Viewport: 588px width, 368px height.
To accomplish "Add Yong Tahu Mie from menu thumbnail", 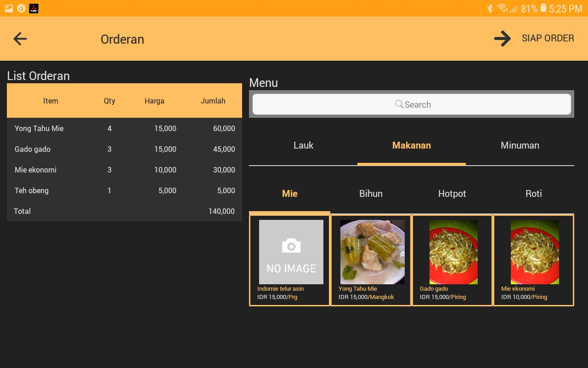I will coord(372,252).
